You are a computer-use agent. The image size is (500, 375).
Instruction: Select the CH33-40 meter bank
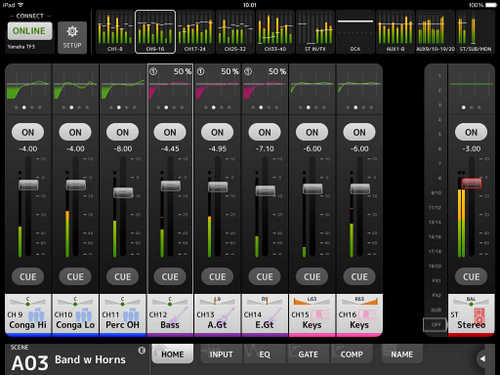275,32
